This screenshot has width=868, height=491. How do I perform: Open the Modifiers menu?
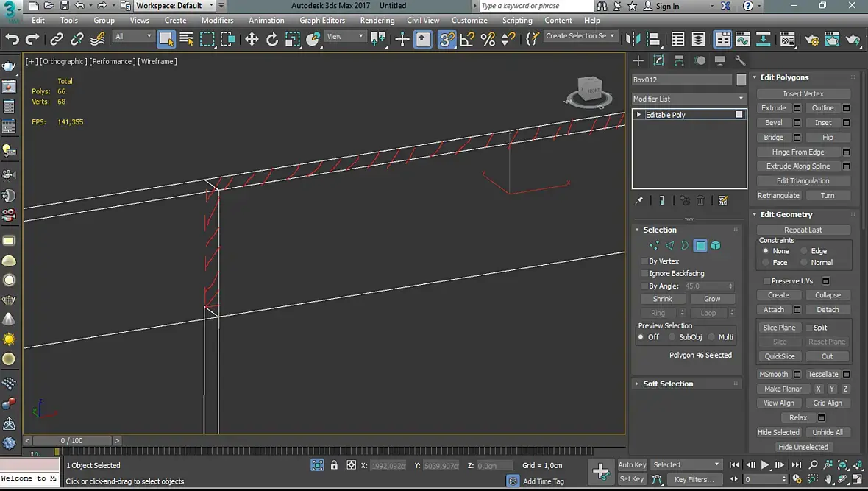point(217,21)
